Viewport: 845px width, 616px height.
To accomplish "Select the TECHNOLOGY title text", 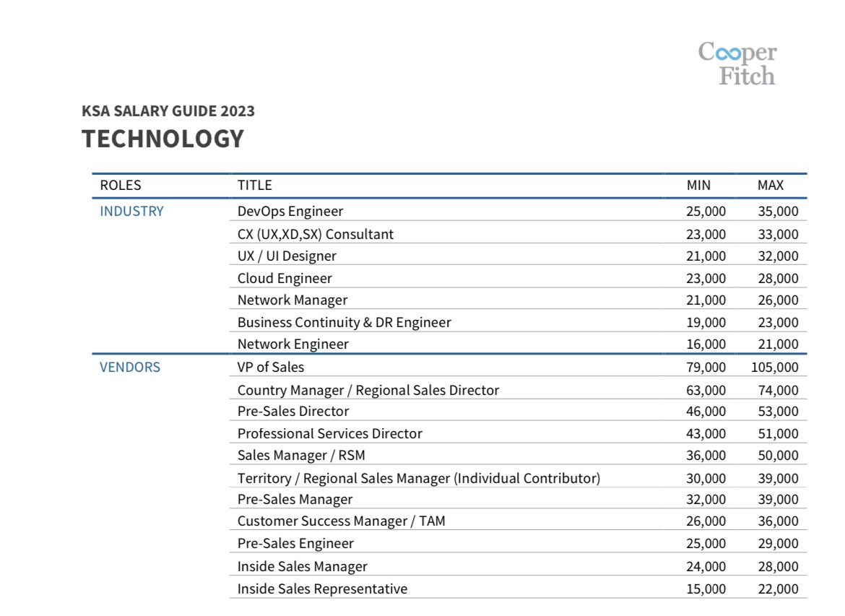I will point(162,139).
